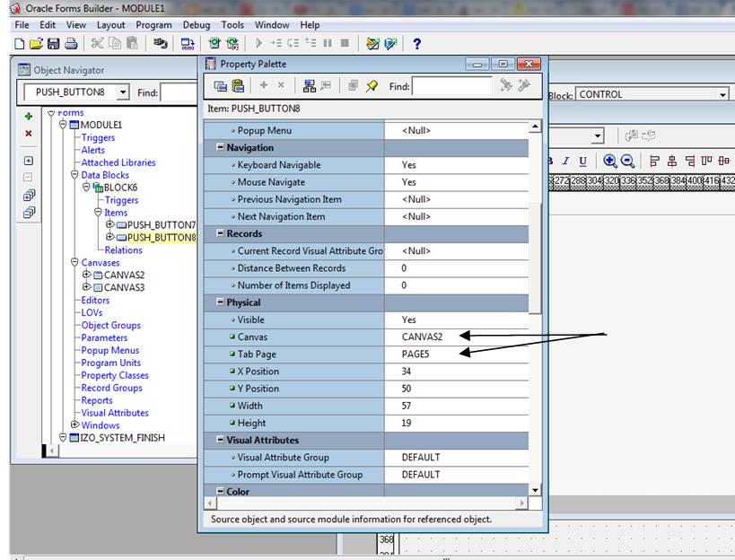Click the green Create plus icon in Navigator
This screenshot has width=735, height=560.
pyautogui.click(x=28, y=117)
